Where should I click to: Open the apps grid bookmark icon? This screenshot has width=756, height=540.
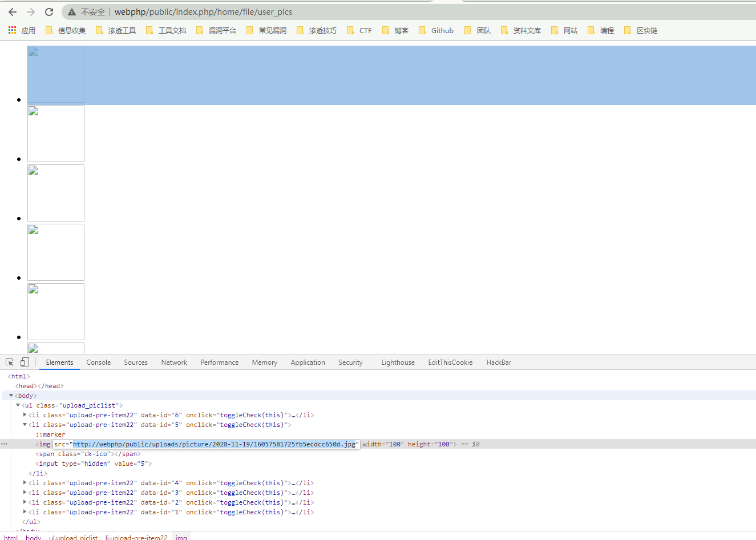(x=13, y=30)
